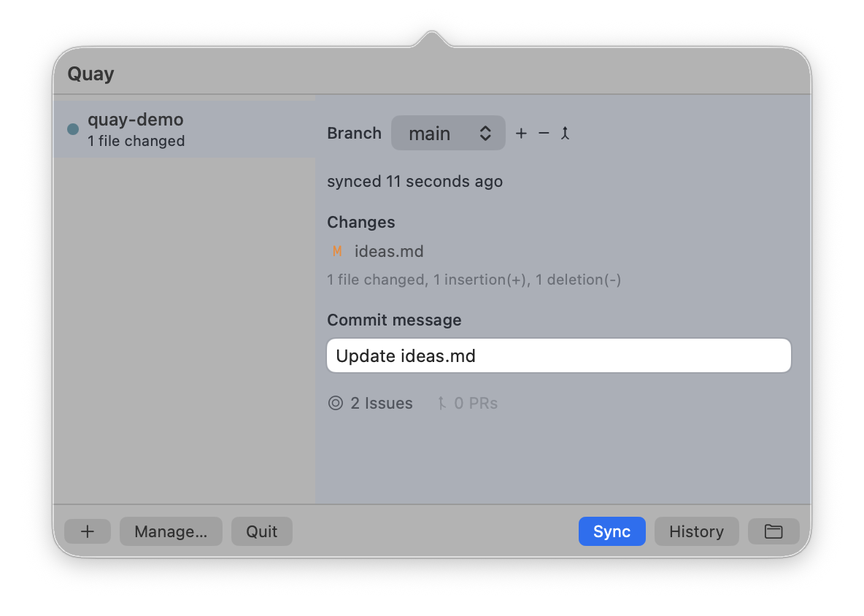
Task: Open the 0 PRs link
Action: [476, 403]
